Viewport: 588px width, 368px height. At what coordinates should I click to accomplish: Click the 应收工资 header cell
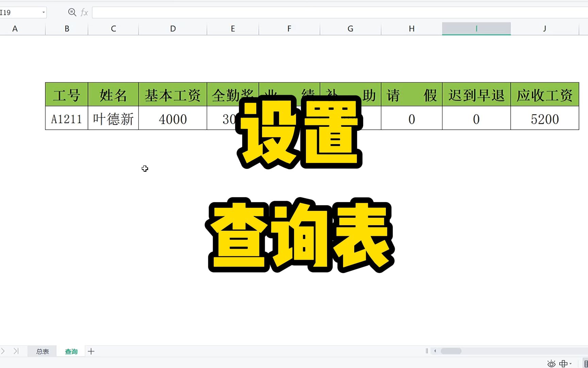[x=545, y=94]
